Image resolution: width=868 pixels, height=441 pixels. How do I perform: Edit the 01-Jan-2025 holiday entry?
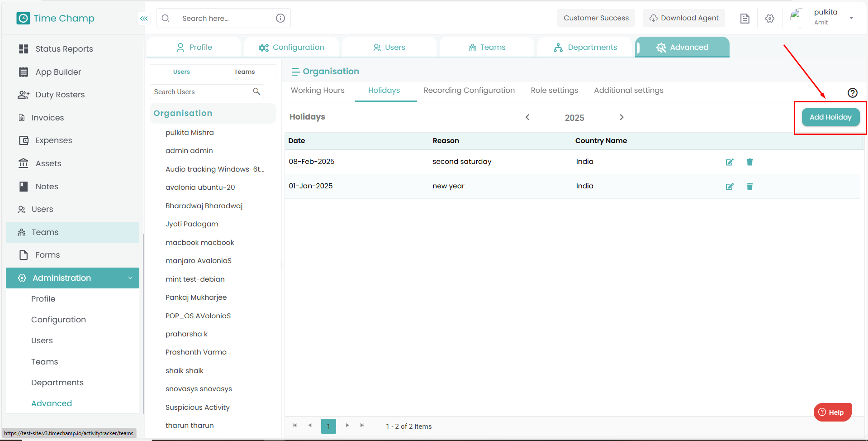coord(729,187)
